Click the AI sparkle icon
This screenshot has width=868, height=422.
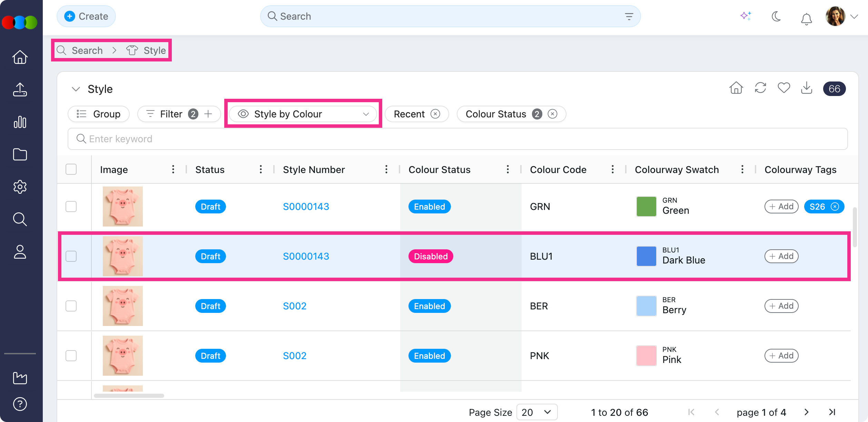tap(746, 16)
